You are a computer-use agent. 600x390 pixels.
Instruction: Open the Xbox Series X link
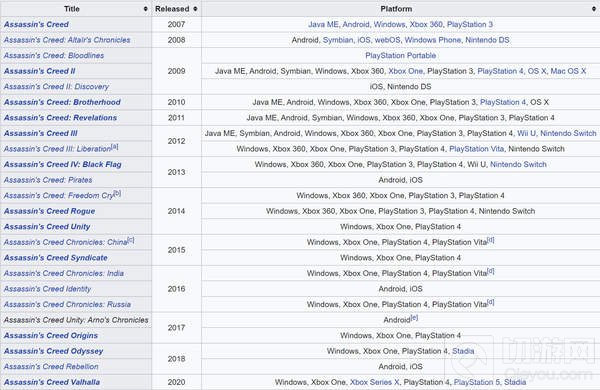click(374, 382)
